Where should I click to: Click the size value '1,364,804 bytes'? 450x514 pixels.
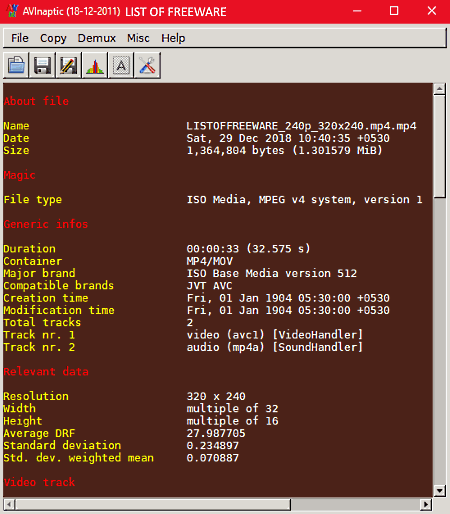(x=235, y=150)
